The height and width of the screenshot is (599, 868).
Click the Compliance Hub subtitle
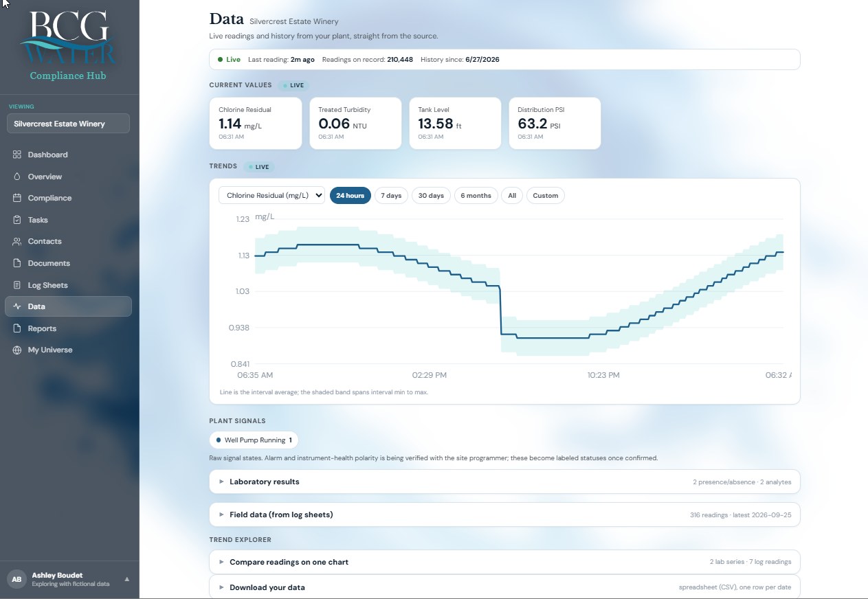click(x=68, y=76)
